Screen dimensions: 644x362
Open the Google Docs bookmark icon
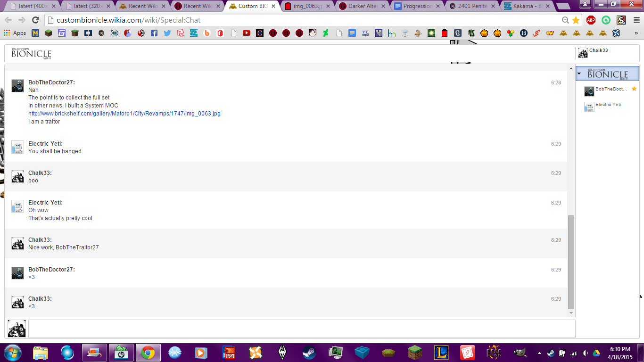point(352,33)
